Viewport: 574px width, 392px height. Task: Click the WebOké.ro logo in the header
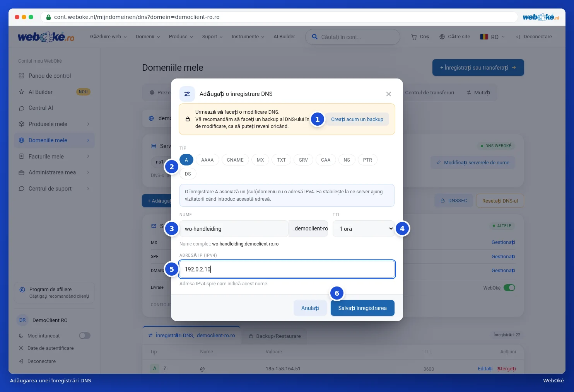46,37
